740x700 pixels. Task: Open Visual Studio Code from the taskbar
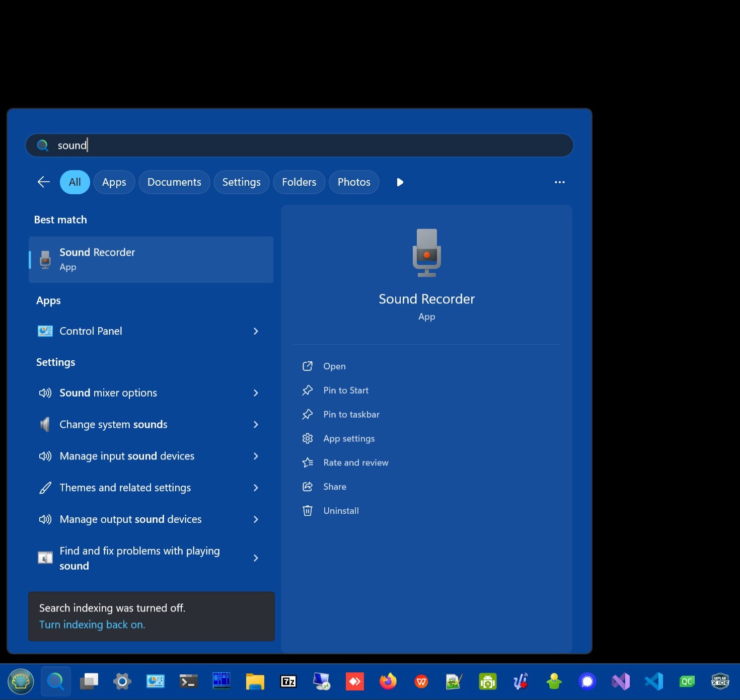click(654, 682)
